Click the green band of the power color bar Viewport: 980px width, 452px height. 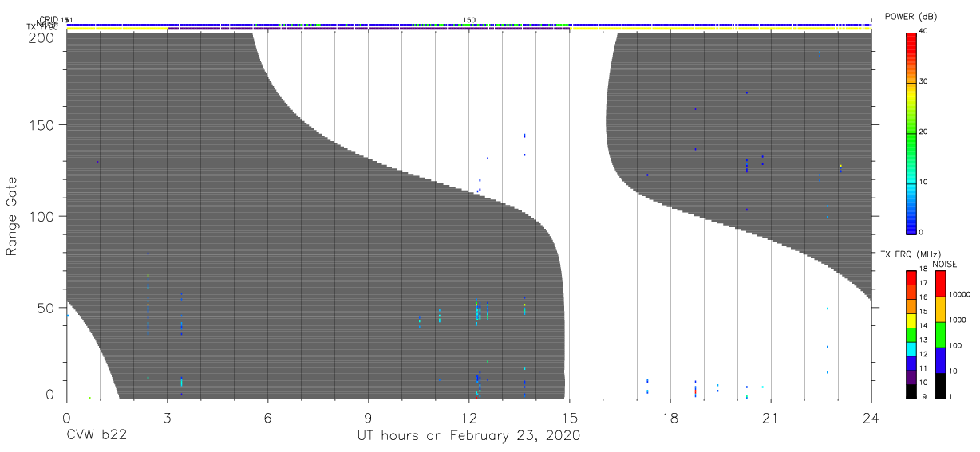(x=911, y=132)
